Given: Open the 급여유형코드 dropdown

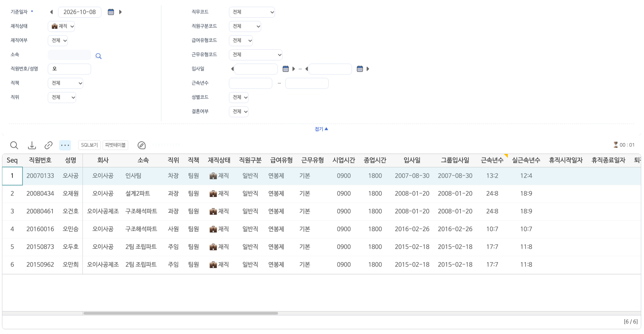Looking at the screenshot, I should pos(241,41).
